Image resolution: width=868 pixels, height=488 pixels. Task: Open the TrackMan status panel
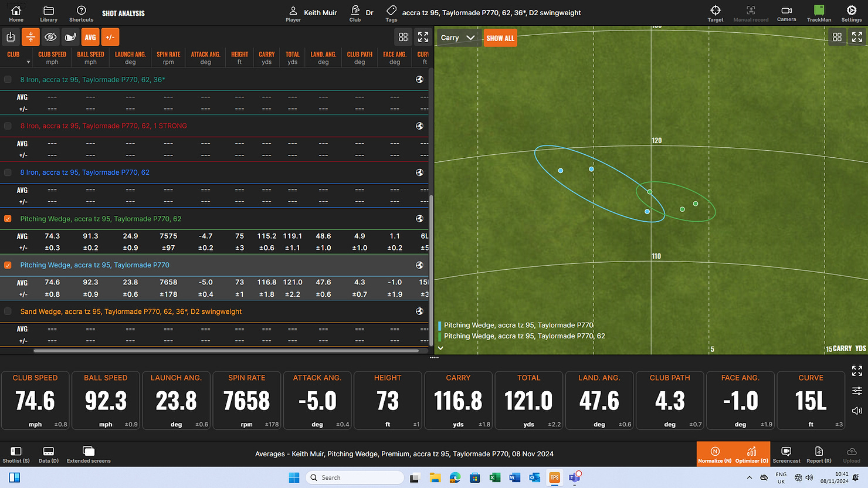click(x=819, y=13)
